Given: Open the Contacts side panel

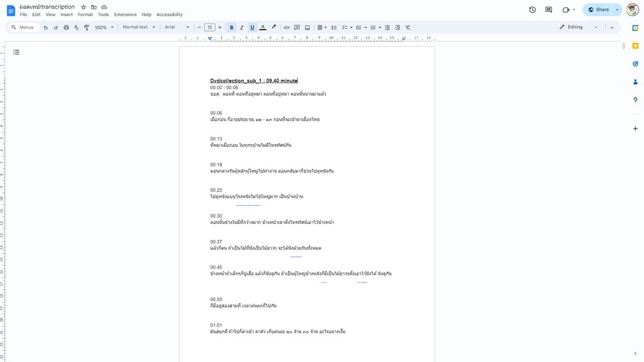Looking at the screenshot, I should pos(635,82).
